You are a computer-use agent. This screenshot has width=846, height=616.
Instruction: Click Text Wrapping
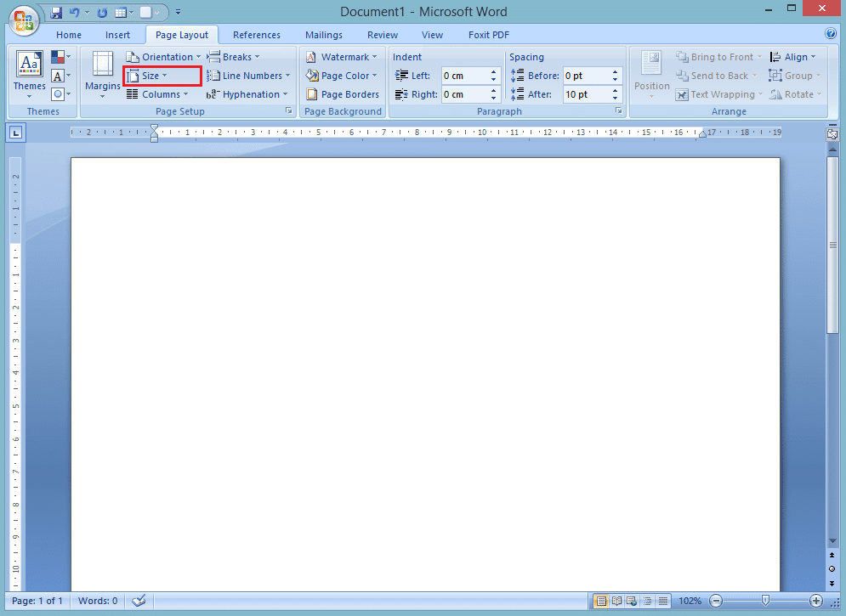point(718,94)
